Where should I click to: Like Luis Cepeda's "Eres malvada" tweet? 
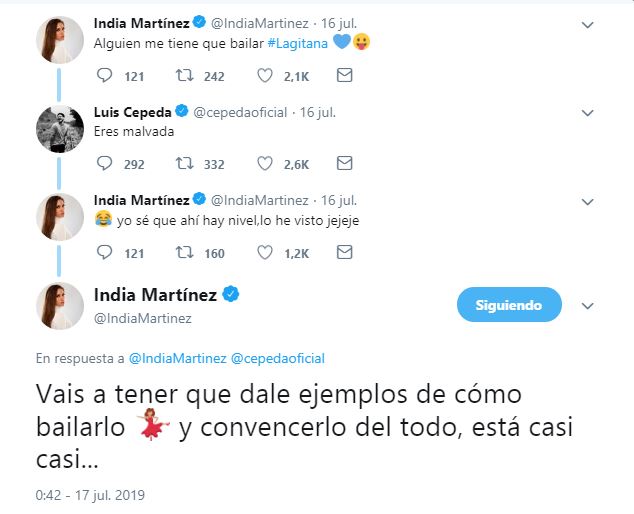pyautogui.click(x=265, y=164)
